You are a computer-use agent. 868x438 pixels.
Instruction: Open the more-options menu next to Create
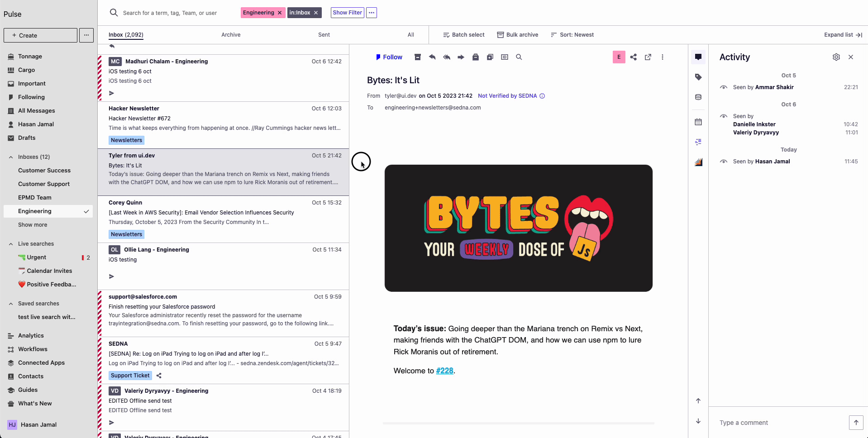click(x=86, y=35)
